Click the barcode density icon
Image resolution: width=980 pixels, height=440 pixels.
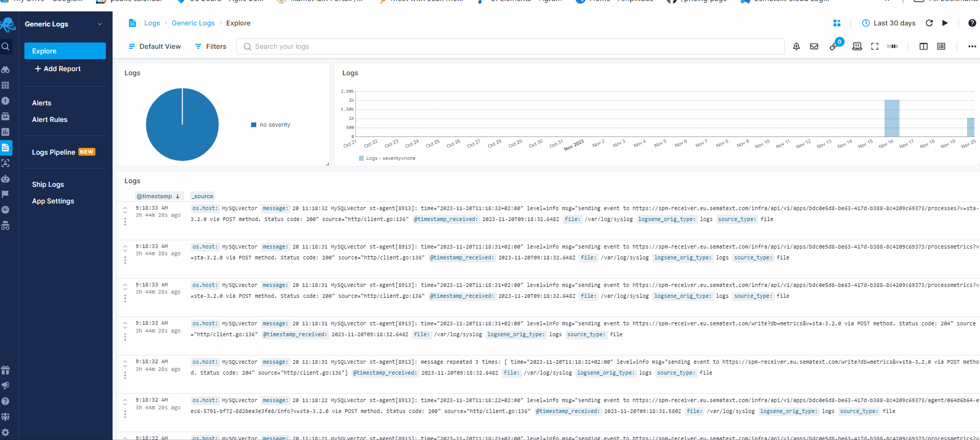tap(892, 47)
